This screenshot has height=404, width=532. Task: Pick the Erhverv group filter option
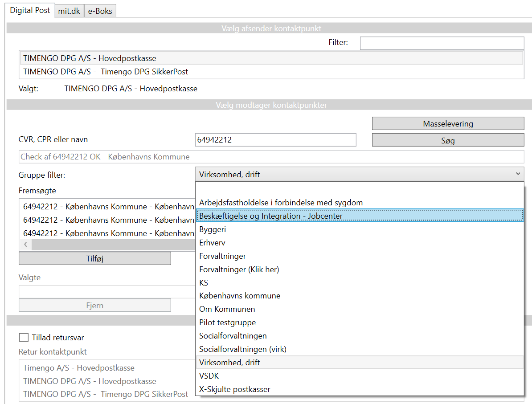[212, 243]
